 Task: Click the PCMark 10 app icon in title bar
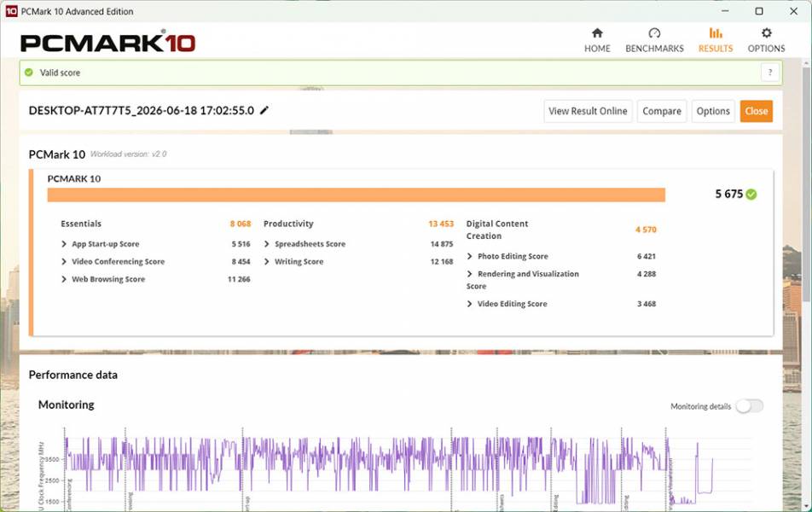(x=11, y=11)
